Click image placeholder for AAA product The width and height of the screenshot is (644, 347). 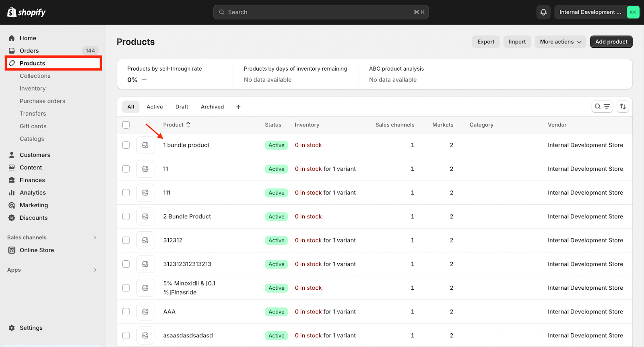coord(145,312)
